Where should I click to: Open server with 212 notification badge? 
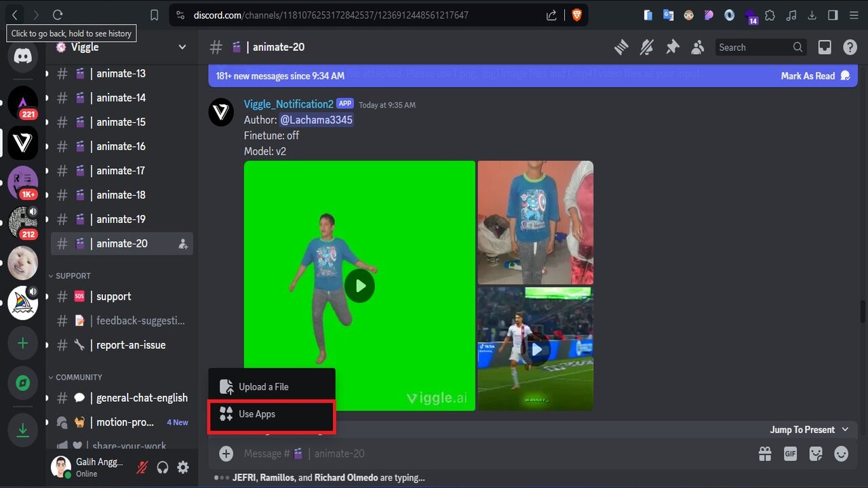[x=23, y=222]
